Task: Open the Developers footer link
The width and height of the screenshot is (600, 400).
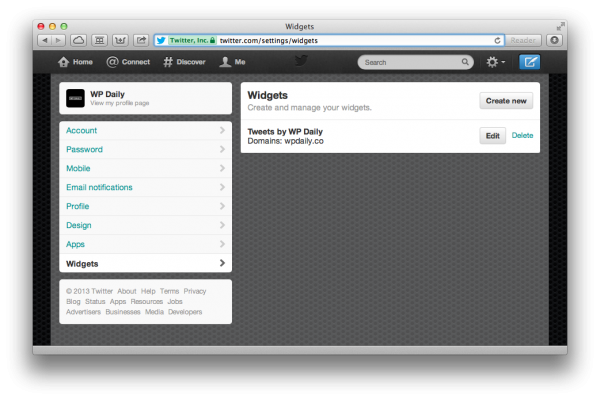Action: (x=185, y=312)
